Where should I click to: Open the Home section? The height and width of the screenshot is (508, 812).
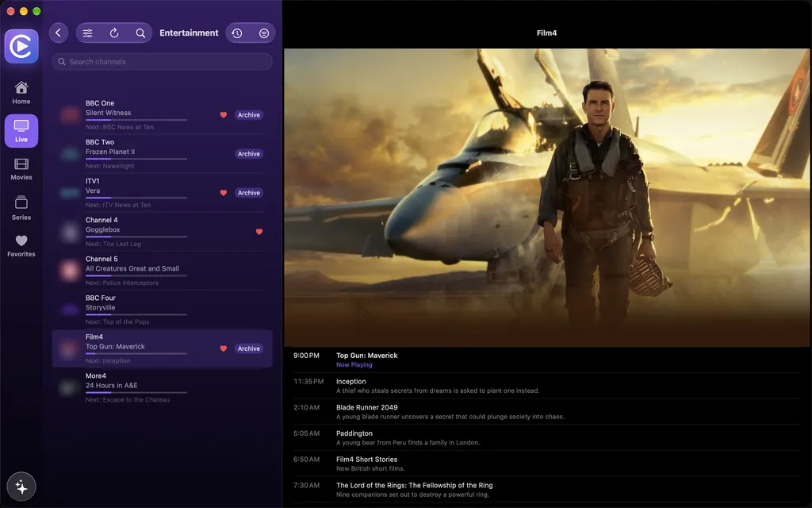click(x=21, y=94)
